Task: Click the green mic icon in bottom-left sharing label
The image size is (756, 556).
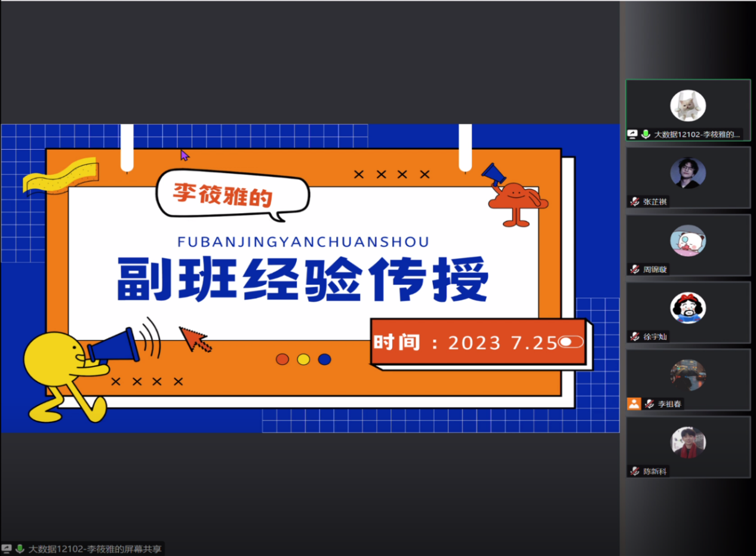Action: (20, 549)
